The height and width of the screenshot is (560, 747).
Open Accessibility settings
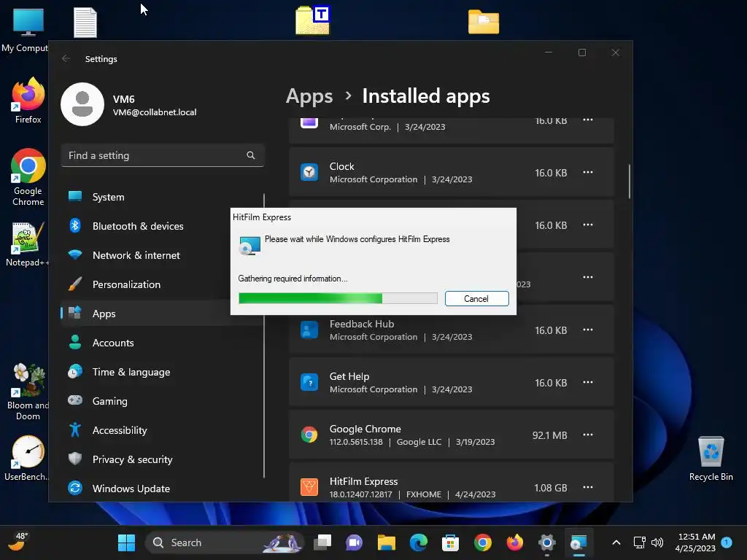[162, 430]
